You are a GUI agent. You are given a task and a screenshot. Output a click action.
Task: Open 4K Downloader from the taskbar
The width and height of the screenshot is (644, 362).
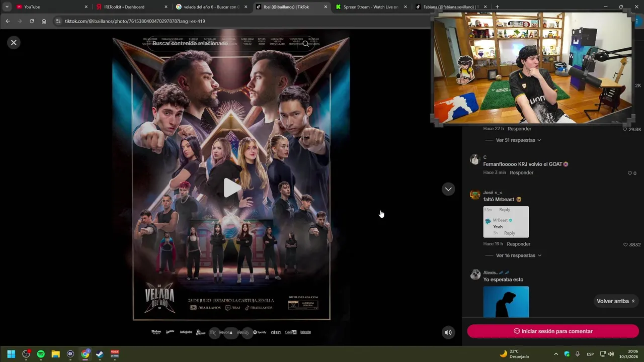(70, 354)
